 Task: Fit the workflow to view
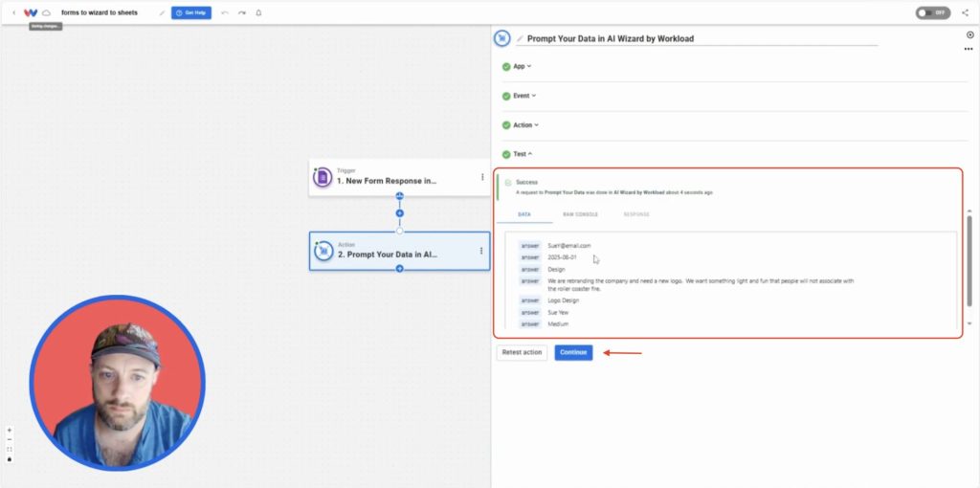point(10,450)
